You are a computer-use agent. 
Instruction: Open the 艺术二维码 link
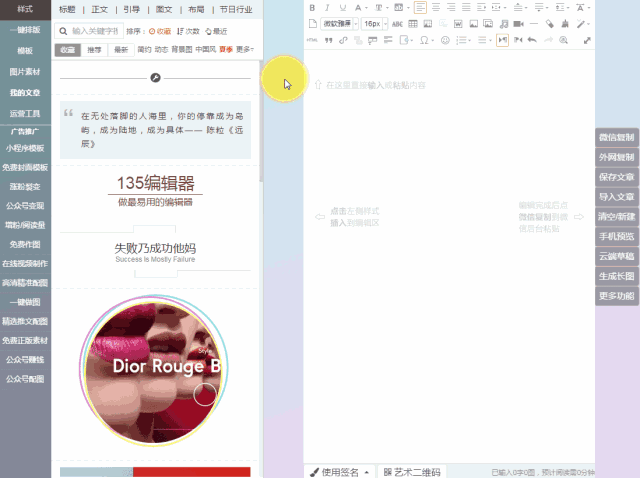coord(412,472)
